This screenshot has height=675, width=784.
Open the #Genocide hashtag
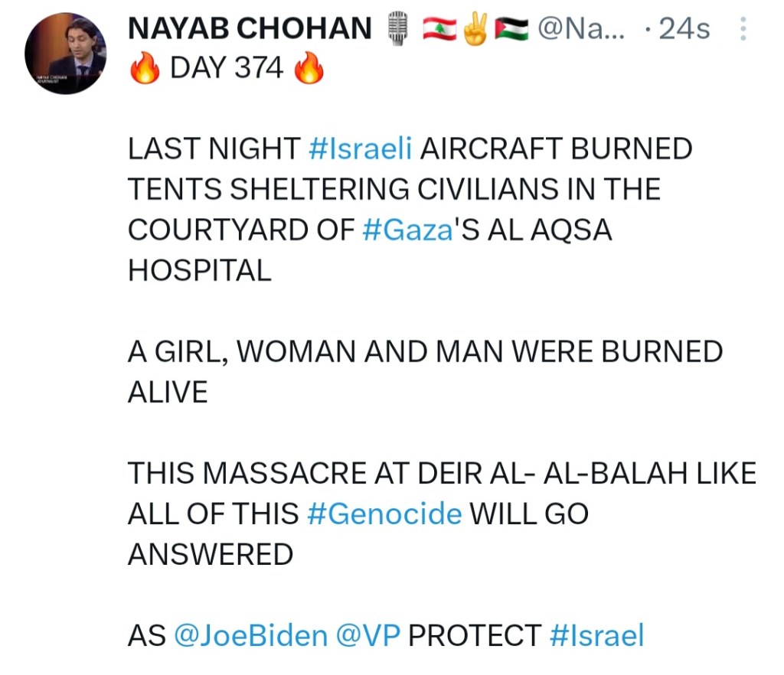click(384, 514)
